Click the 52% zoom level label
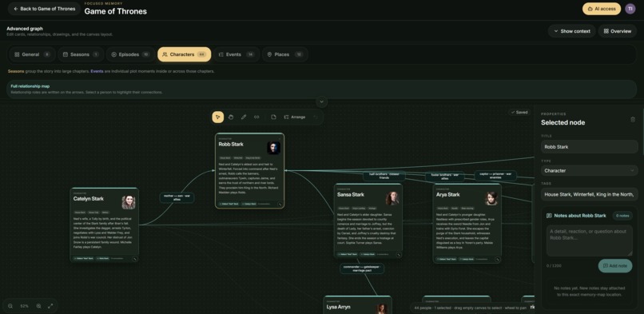 [25, 306]
